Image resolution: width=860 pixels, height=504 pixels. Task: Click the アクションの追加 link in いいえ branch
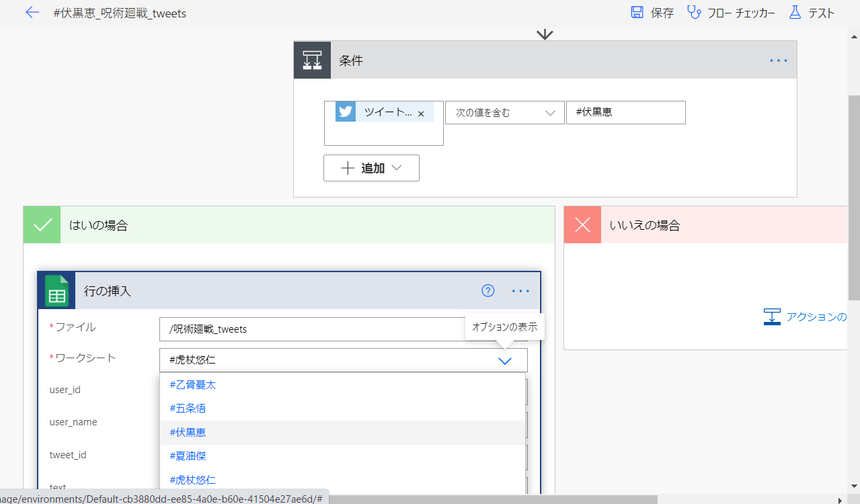(805, 317)
